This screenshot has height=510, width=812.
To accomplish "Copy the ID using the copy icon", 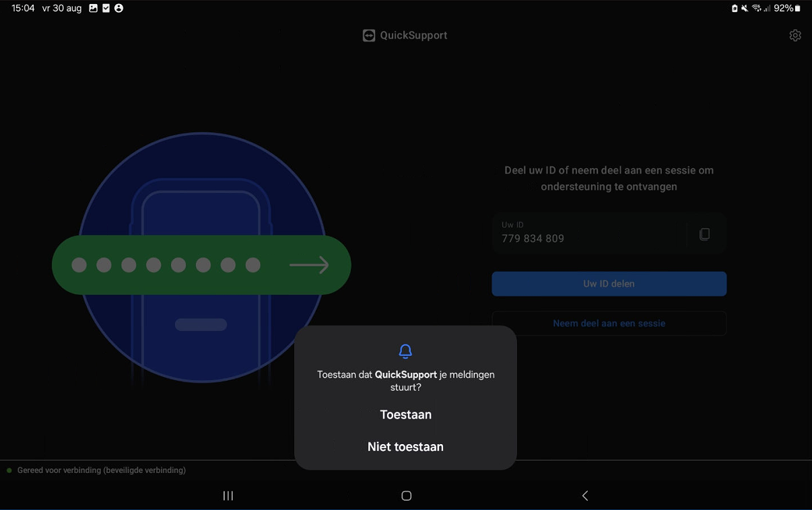I will pos(704,234).
